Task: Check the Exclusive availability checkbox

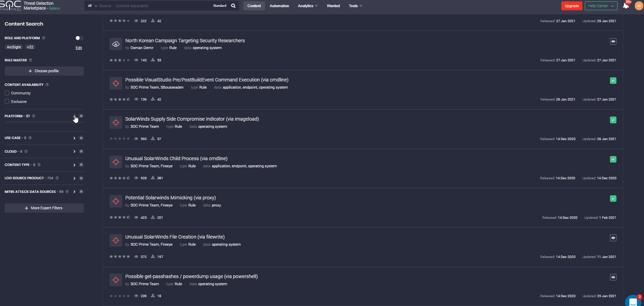Action: pos(7,101)
